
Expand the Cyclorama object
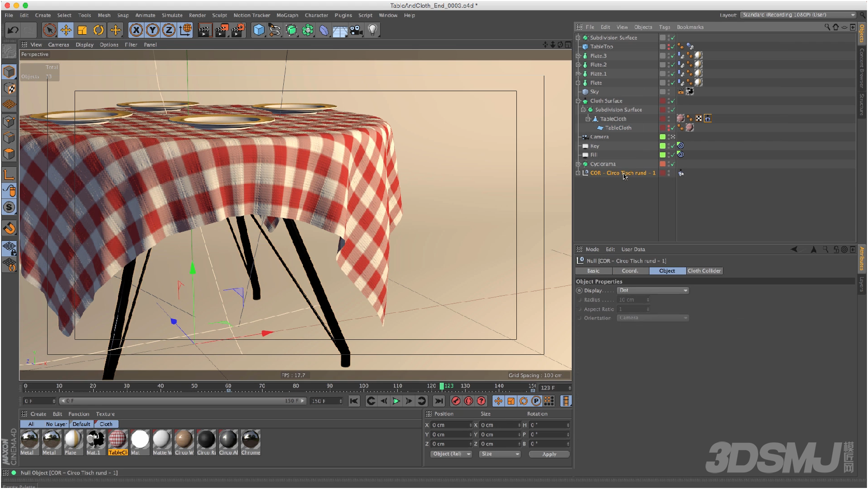tap(578, 164)
